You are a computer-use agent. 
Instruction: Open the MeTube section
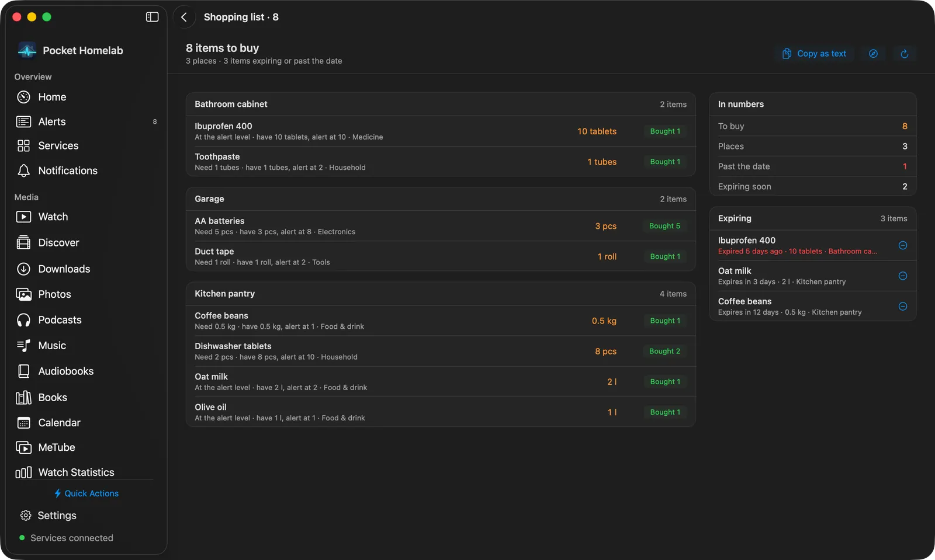click(85, 447)
